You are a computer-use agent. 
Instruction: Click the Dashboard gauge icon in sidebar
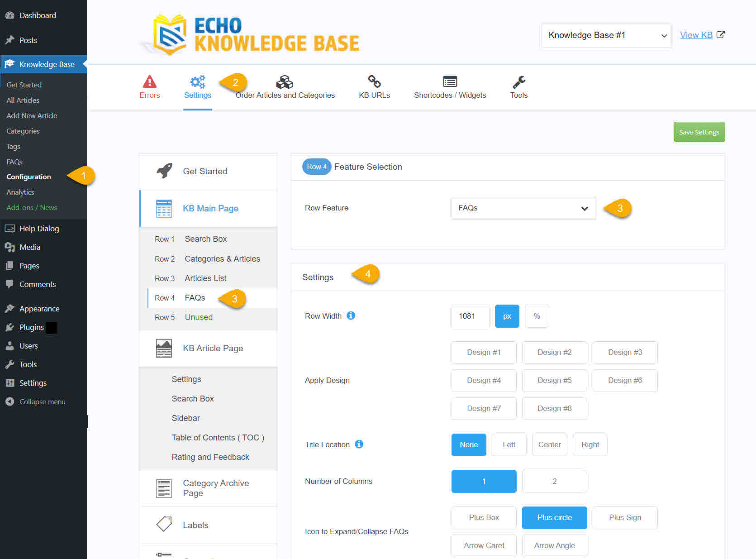[10, 15]
